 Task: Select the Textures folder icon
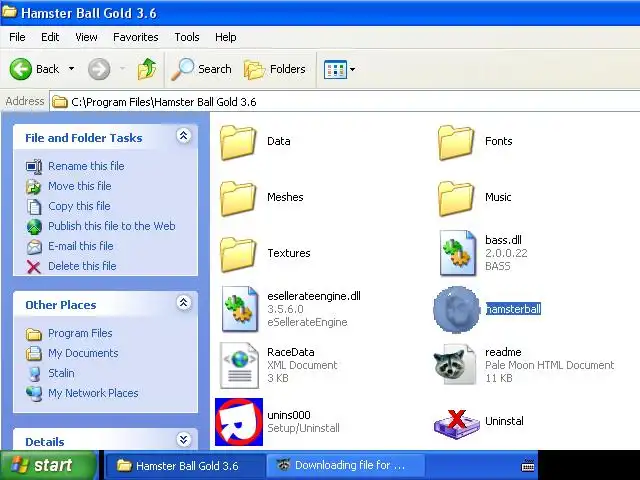pos(238,254)
